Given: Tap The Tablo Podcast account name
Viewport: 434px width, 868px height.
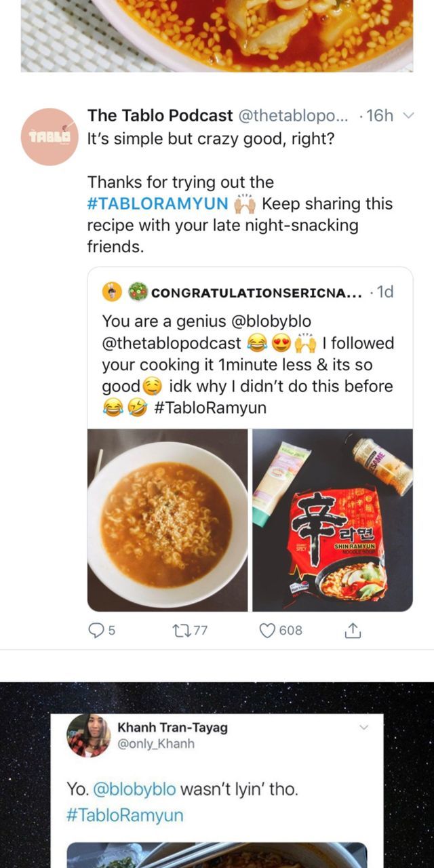Looking at the screenshot, I should [x=160, y=115].
